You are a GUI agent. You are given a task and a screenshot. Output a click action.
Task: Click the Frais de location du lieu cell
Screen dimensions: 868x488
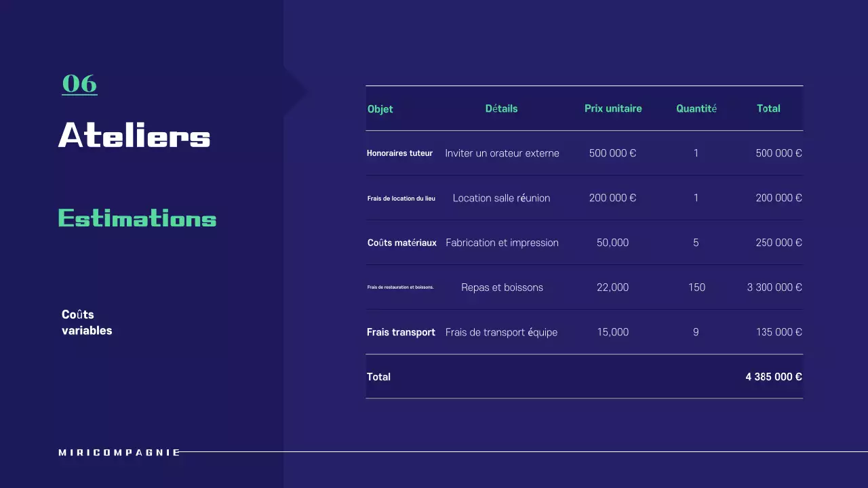click(x=401, y=199)
